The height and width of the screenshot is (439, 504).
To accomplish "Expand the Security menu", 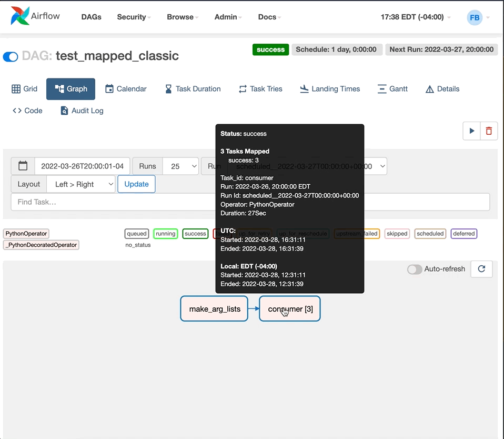I will coord(134,17).
